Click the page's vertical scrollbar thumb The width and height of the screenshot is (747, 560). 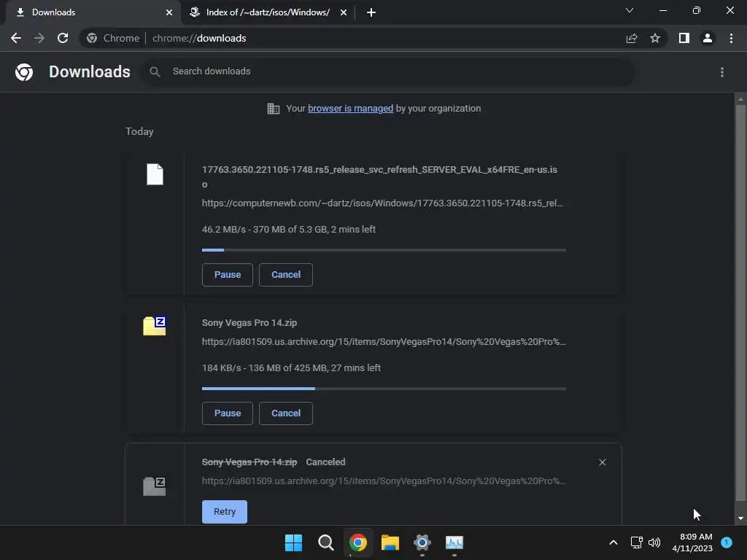click(x=740, y=303)
